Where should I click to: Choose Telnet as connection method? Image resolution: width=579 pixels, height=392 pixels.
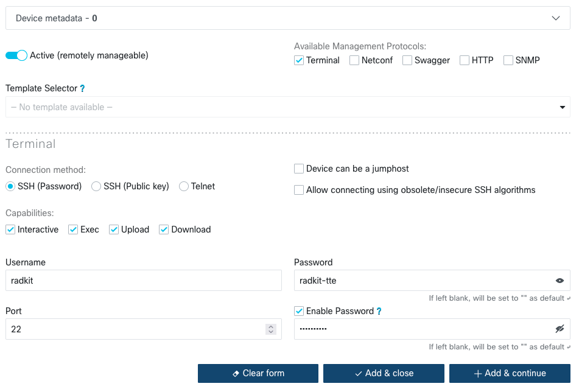tap(184, 187)
